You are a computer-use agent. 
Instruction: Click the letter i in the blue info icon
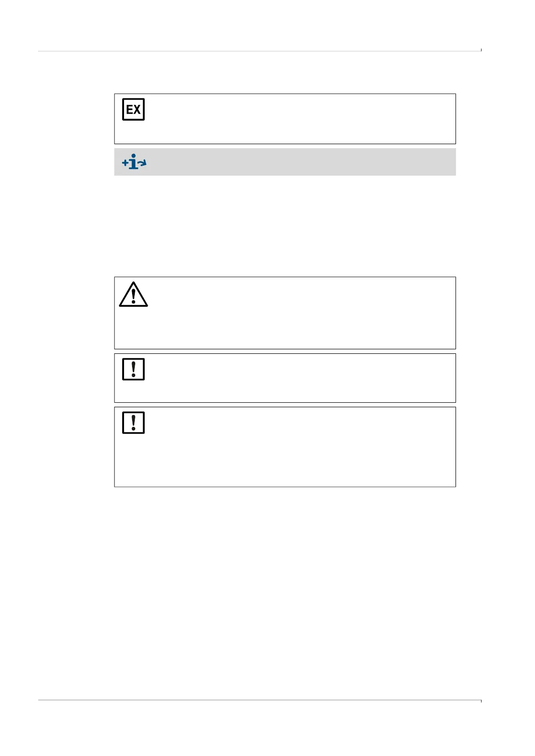(133, 162)
